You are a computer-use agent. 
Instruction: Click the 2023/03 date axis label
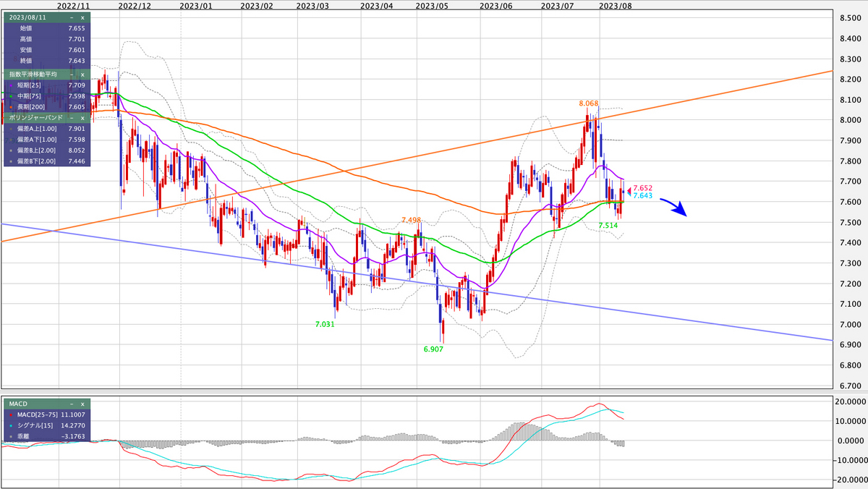(x=312, y=5)
